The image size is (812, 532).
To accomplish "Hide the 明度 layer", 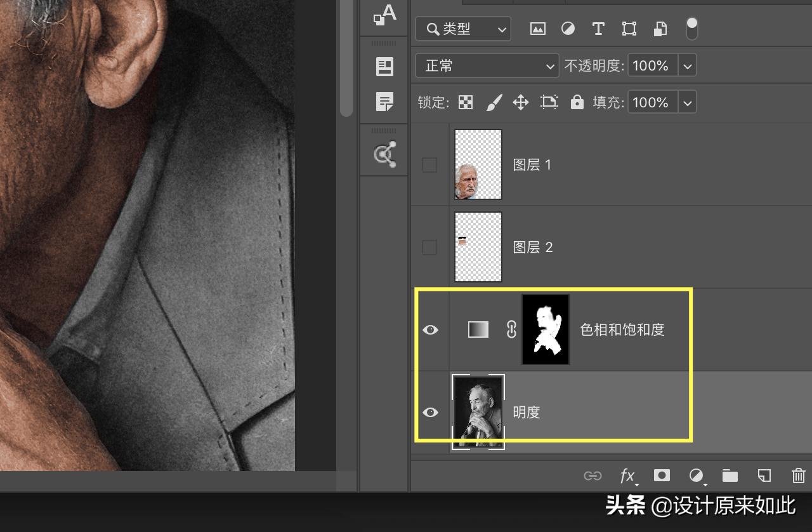I will [x=431, y=412].
